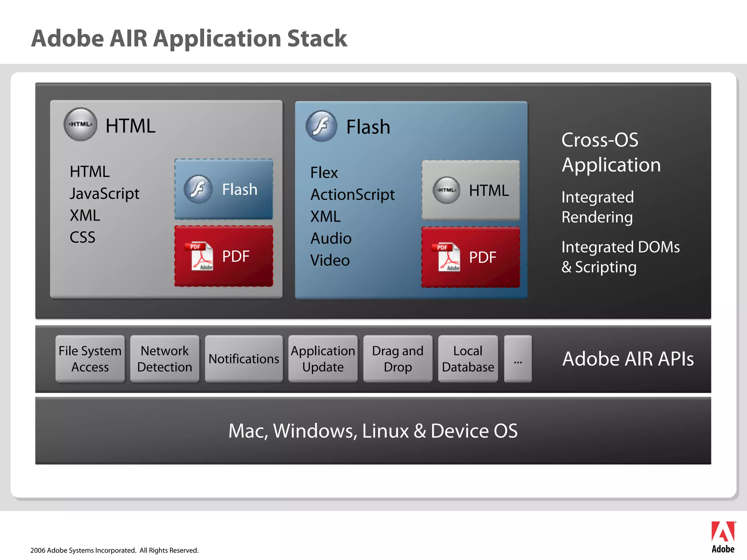
Task: Click the Adobe AIR Application Stack title
Action: [x=189, y=38]
